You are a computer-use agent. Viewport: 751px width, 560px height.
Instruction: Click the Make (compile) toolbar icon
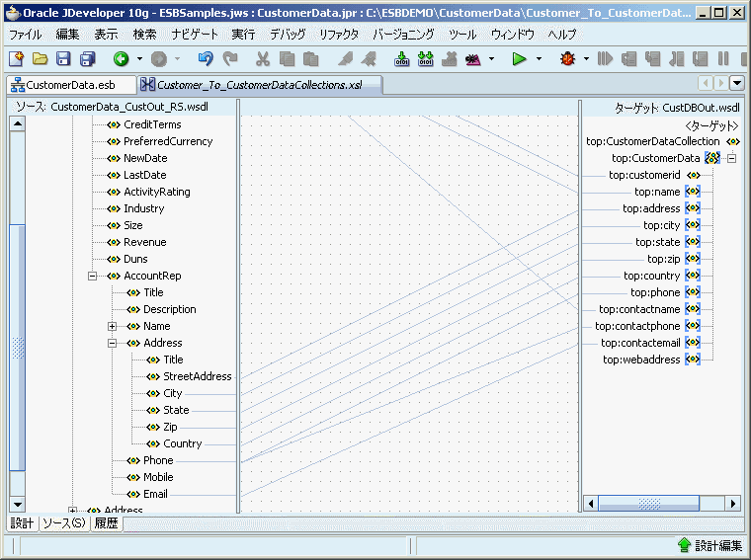pos(402,59)
